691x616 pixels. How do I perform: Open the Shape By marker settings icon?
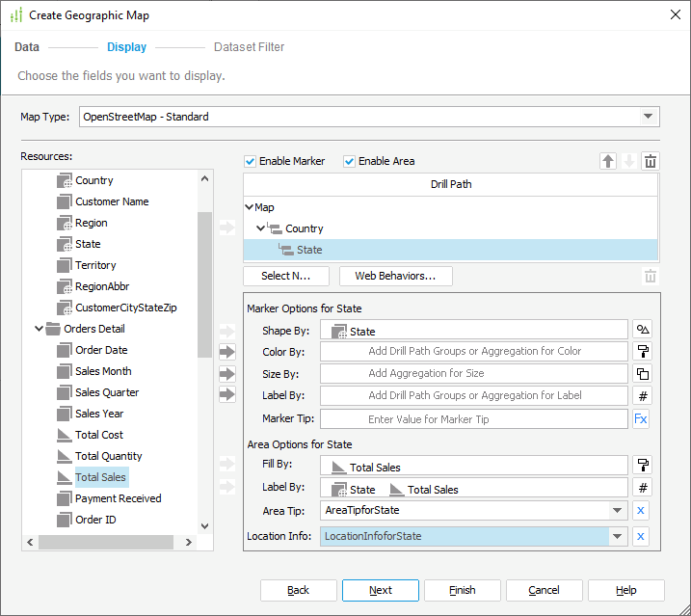[x=643, y=331]
